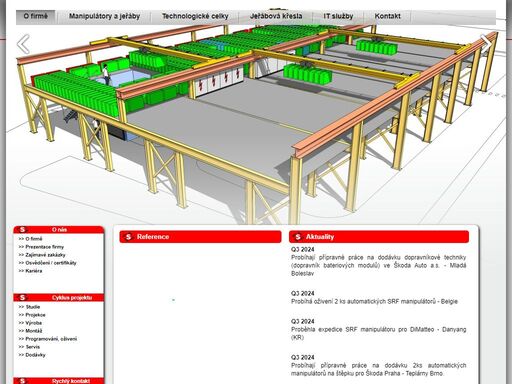This screenshot has height=384, width=512.
Task: Open "Jeřábová křesla" menu item
Action: tap(276, 16)
